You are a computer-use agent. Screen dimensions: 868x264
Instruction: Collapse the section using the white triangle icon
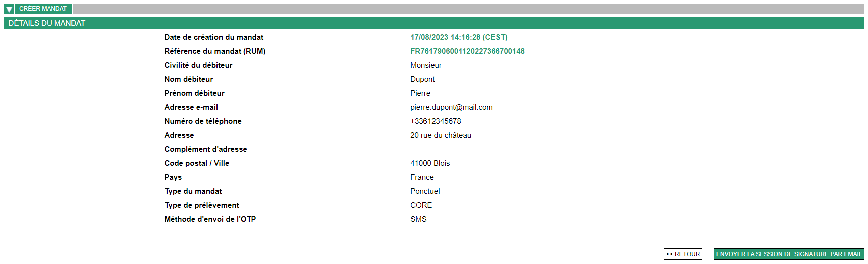9,9
